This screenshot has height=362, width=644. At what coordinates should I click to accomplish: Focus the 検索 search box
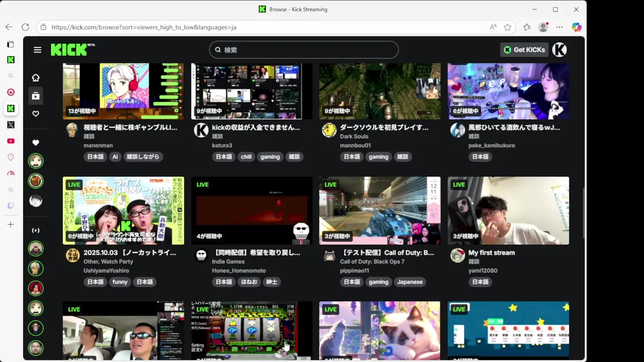pos(304,50)
